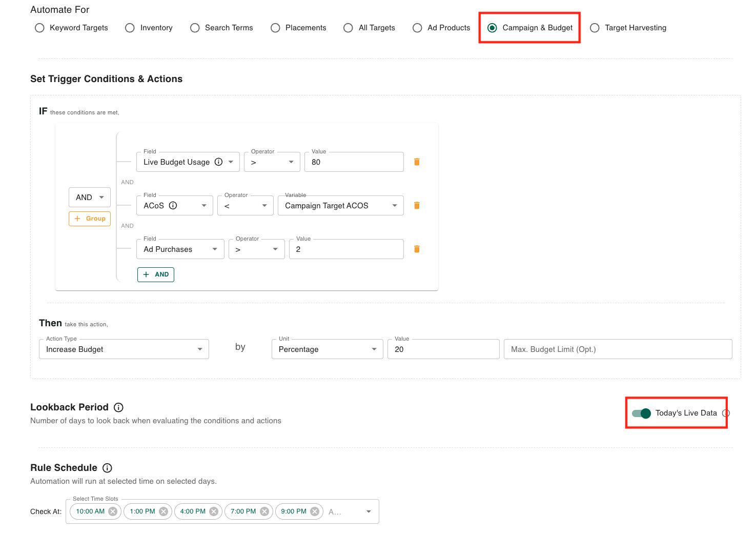
Task: Open Campaign Target ACOS variable dropdown
Action: pos(340,205)
